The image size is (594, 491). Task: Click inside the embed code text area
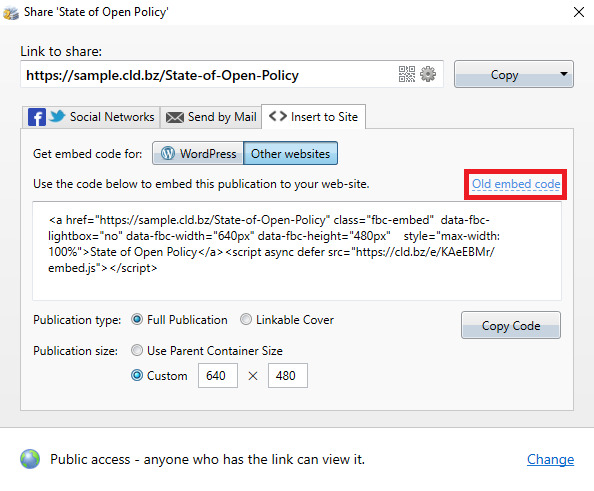tap(297, 251)
